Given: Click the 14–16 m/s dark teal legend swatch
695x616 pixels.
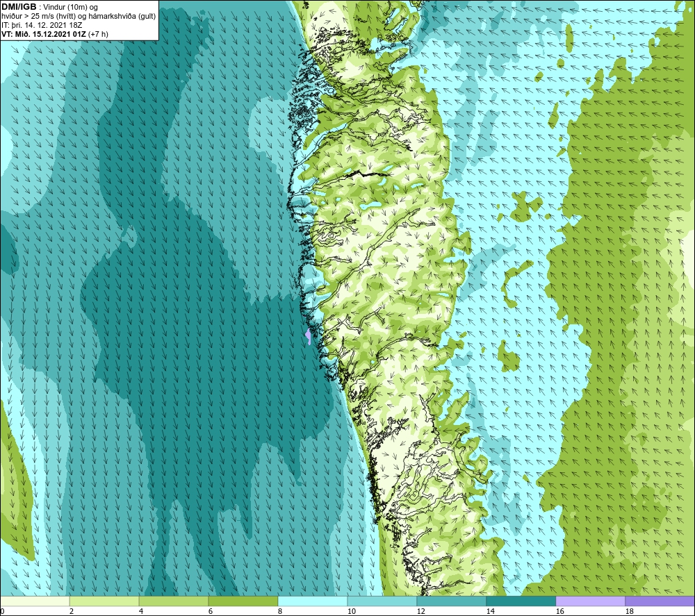Looking at the screenshot, I should pyautogui.click(x=521, y=601).
